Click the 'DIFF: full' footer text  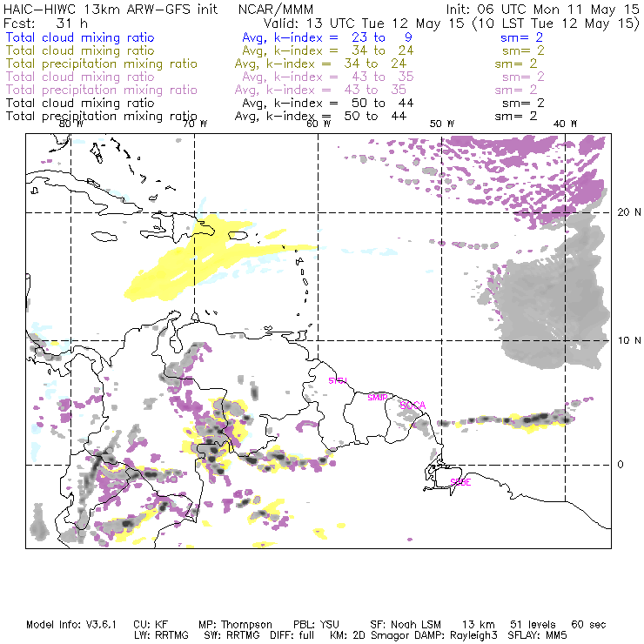point(292,635)
